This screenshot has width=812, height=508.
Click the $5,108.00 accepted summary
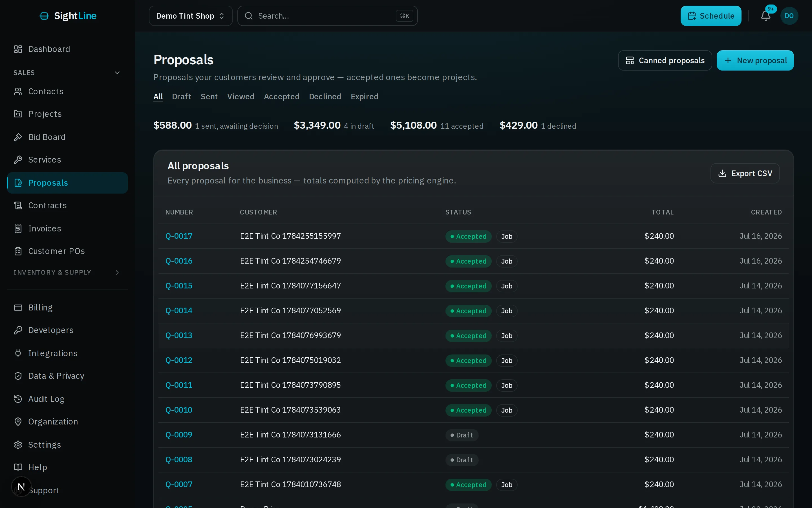437,125
